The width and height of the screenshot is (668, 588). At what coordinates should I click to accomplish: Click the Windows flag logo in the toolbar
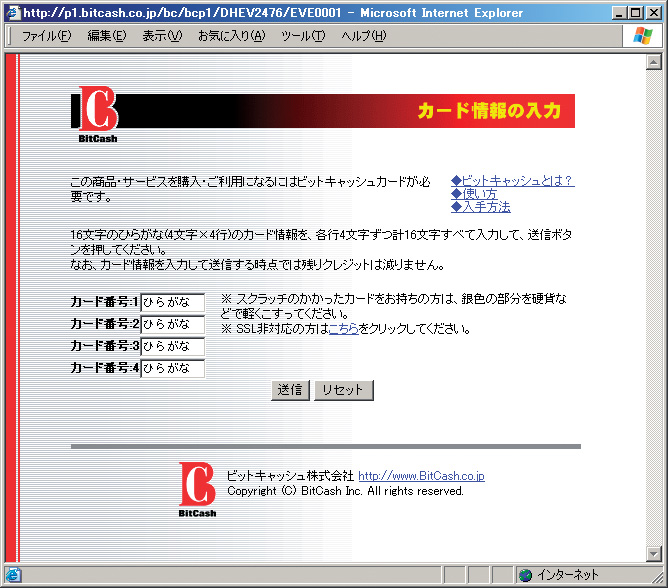pyautogui.click(x=642, y=36)
